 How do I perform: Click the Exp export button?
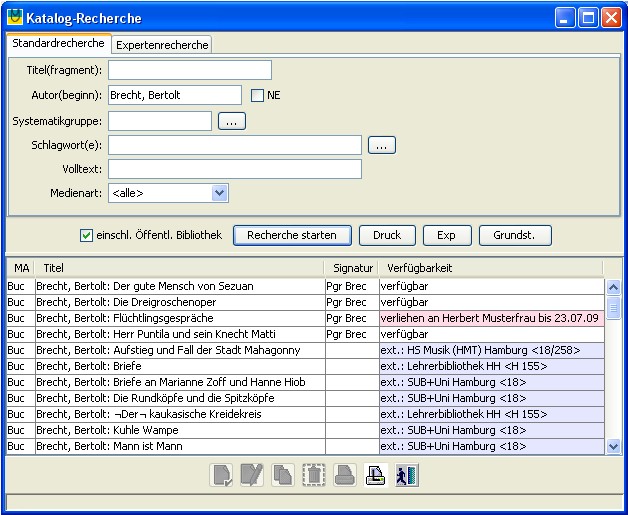tap(446, 235)
